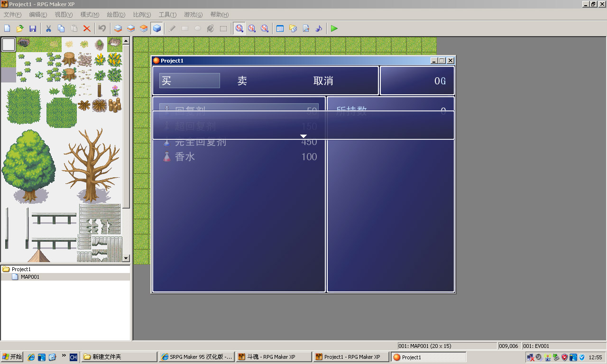
Task: Set map zoom to 1/4 scale
Action: (x=265, y=28)
